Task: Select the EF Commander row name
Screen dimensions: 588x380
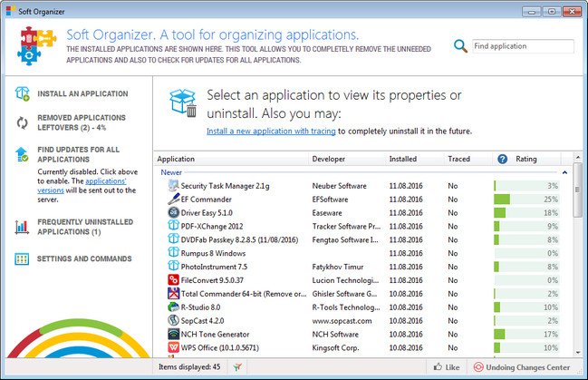Action: (x=207, y=200)
